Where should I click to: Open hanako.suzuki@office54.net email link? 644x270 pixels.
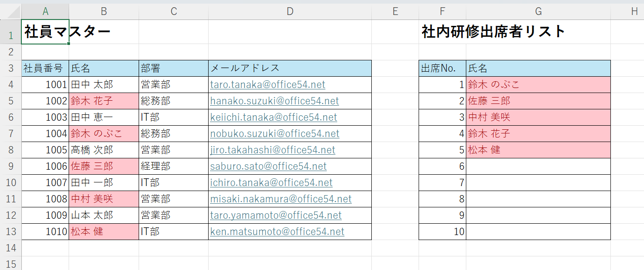275,101
